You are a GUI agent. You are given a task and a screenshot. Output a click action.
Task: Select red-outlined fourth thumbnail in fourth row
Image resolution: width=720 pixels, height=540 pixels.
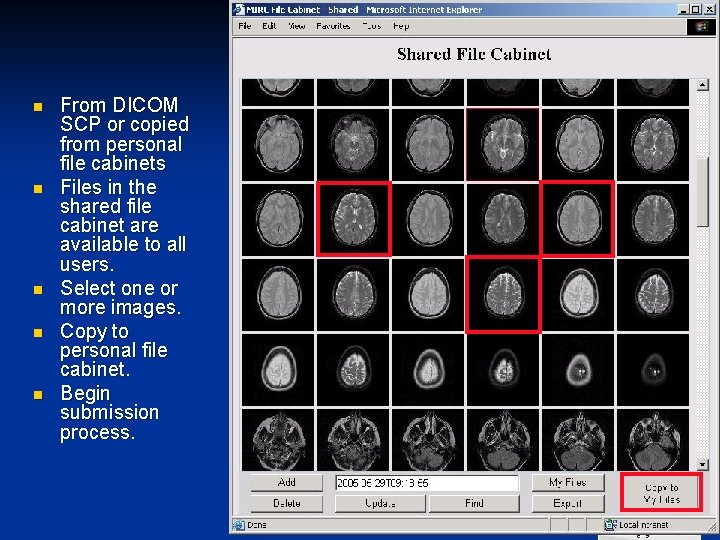point(503,295)
